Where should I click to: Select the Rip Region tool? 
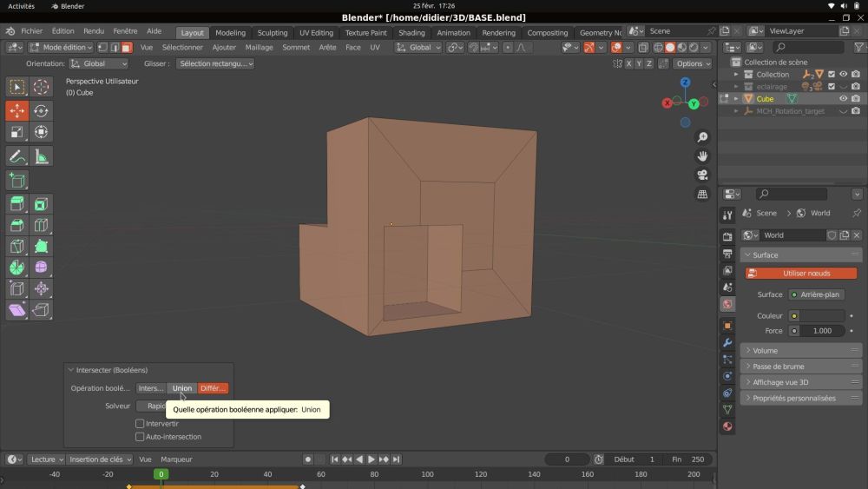pyautogui.click(x=41, y=309)
